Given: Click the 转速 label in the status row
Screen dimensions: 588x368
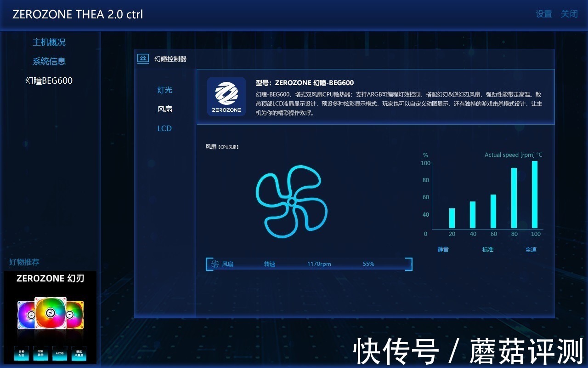Looking at the screenshot, I should click(270, 264).
